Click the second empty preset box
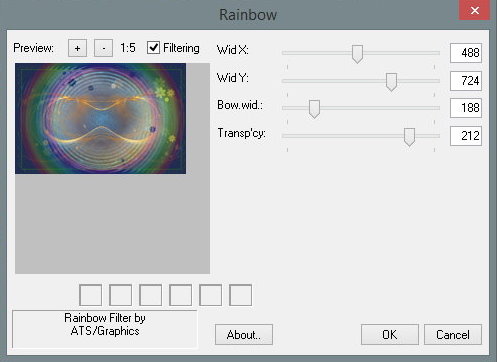Viewport: 497px width, 362px height. point(121,295)
